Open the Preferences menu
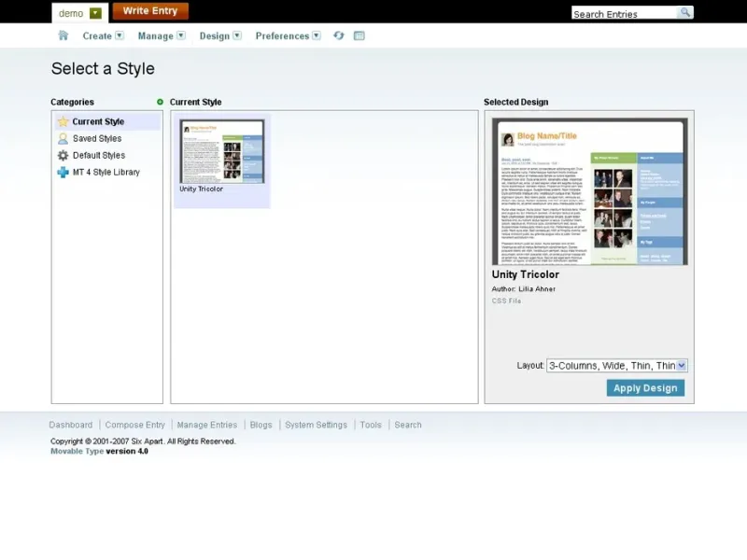The height and width of the screenshot is (560, 747). tap(283, 36)
